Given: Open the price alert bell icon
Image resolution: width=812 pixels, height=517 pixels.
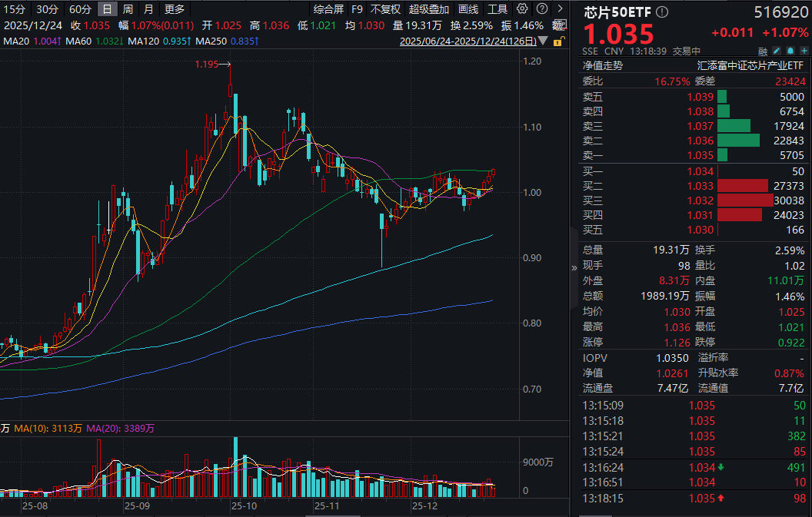Looking at the screenshot, I should click(791, 50).
